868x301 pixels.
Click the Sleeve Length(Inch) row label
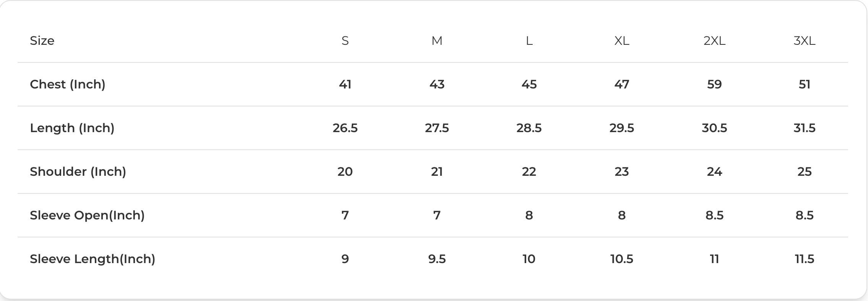click(x=93, y=259)
